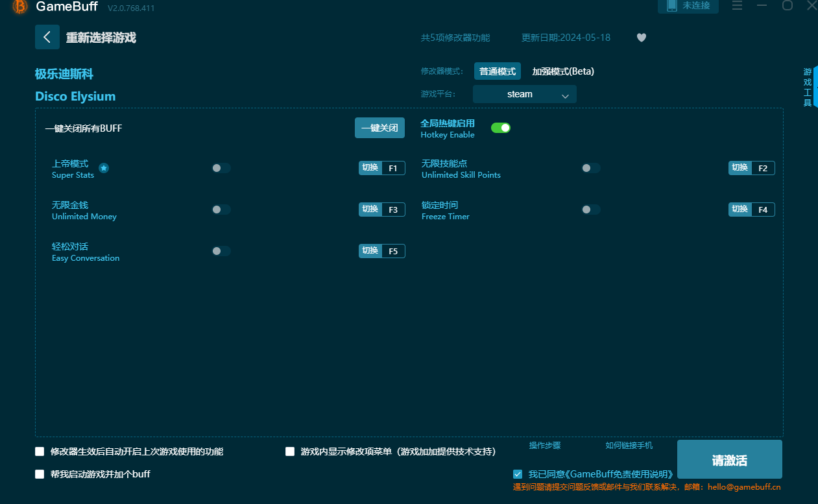Image resolution: width=818 pixels, height=504 pixels.
Task: Click the 共5项修改器功能 text
Action: click(455, 38)
